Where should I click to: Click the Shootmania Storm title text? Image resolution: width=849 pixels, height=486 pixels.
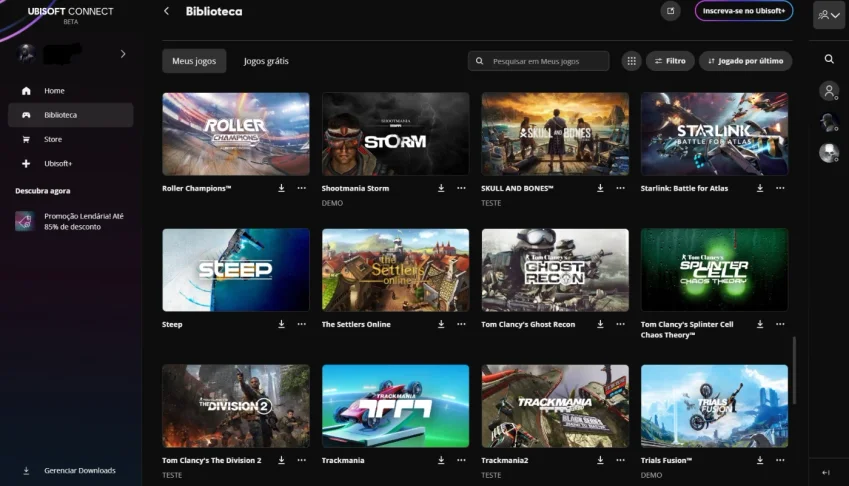pyautogui.click(x=355, y=188)
